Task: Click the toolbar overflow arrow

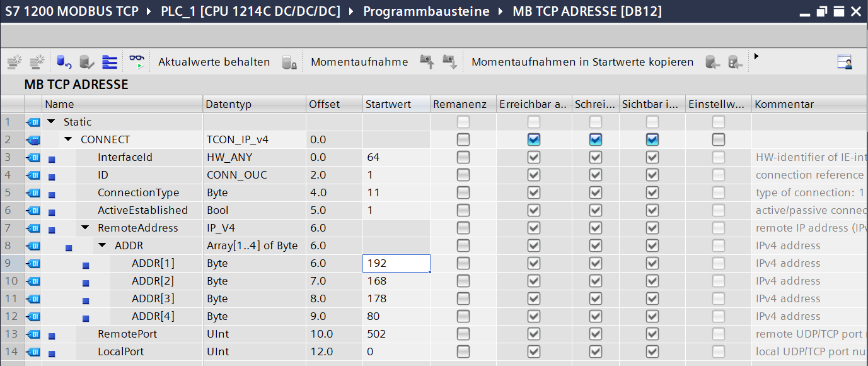Action: pos(756,56)
